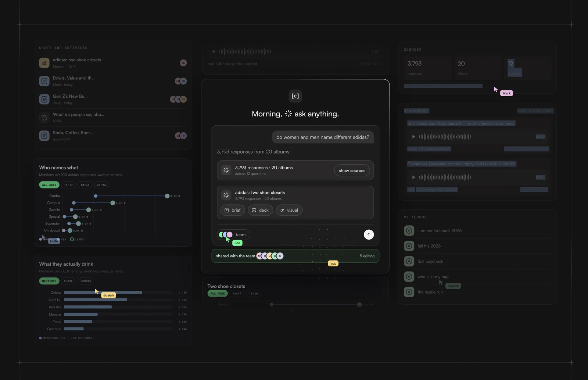Viewport: 588px width, 380px height.
Task: Open the resale run album icon
Action: coord(409,292)
